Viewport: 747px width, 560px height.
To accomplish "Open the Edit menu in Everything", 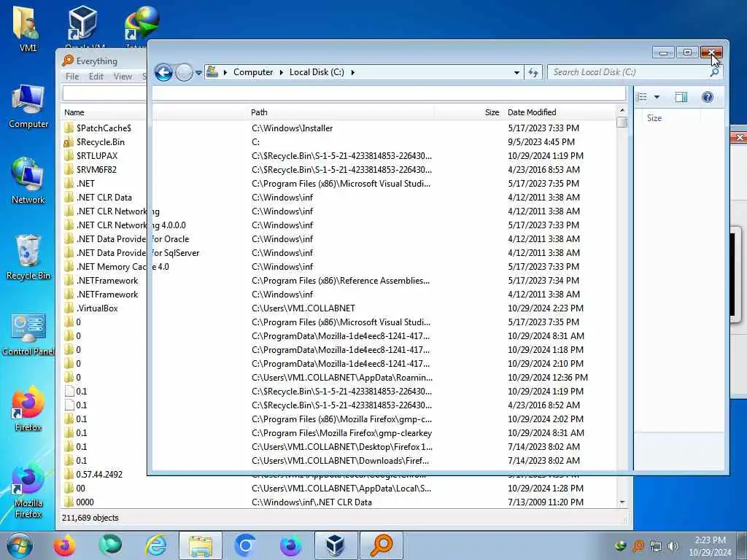I will click(96, 77).
